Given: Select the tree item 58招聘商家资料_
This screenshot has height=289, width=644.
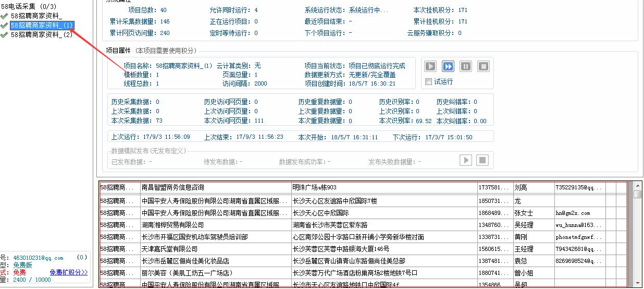Looking at the screenshot, I should (x=36, y=16).
